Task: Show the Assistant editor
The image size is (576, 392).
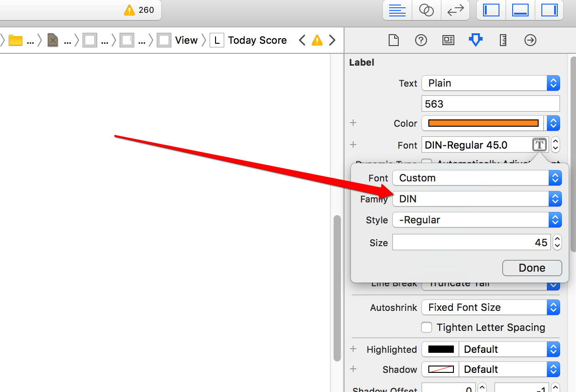Action: [426, 10]
